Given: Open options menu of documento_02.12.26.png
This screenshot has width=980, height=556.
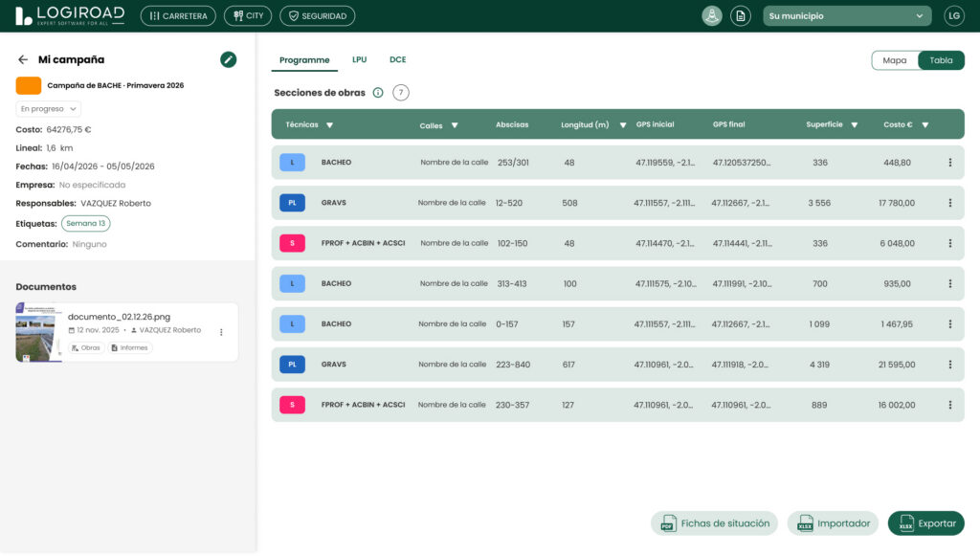Looking at the screenshot, I should [221, 332].
